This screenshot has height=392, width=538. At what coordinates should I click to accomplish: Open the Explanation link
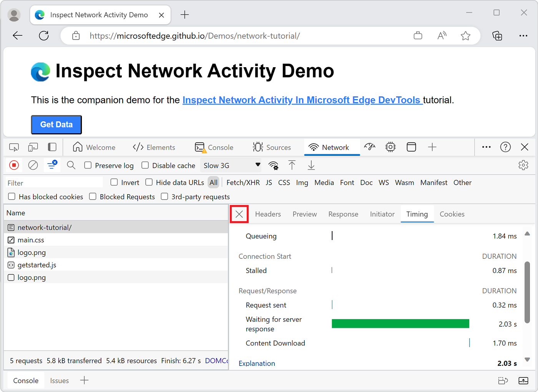click(257, 363)
